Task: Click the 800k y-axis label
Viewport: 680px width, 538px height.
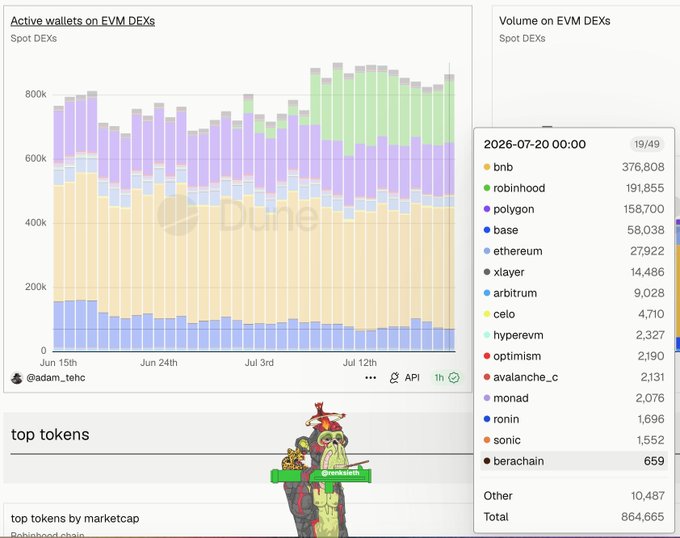Action: pyautogui.click(x=36, y=95)
